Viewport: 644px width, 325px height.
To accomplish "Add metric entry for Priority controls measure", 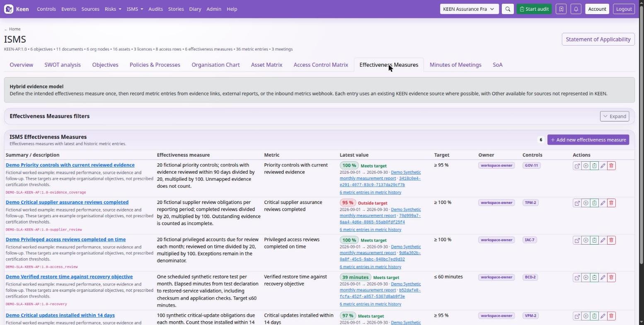I will pos(586,166).
